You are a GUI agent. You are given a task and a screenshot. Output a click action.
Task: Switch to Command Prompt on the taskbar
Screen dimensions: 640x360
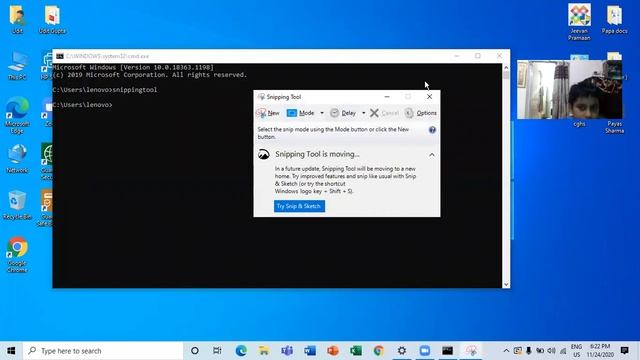coord(447,351)
